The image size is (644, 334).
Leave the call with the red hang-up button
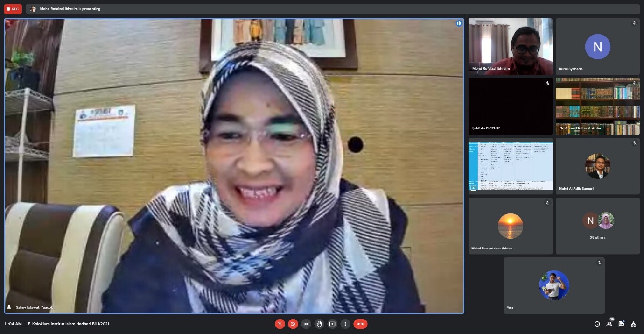360,324
